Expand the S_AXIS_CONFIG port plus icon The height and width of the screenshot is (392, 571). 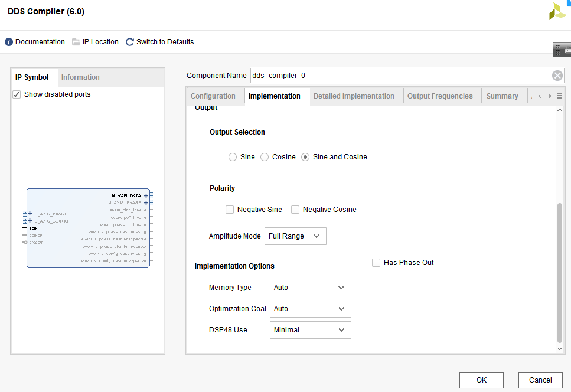[30, 221]
